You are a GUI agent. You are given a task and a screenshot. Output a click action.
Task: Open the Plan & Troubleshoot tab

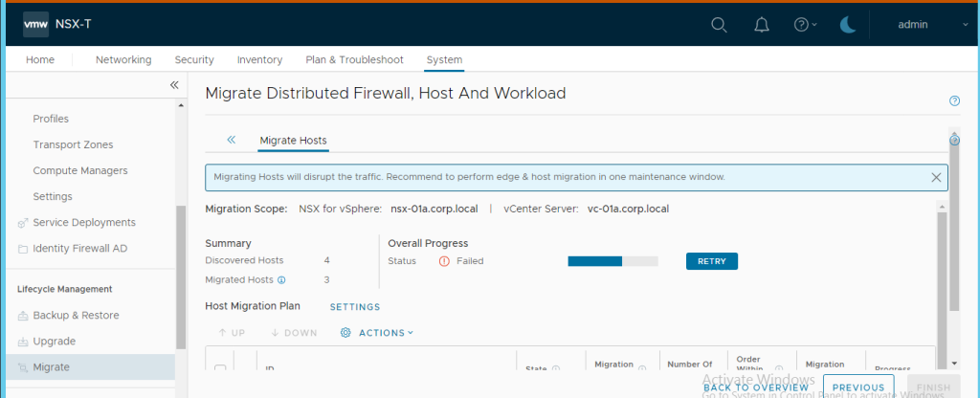354,59
